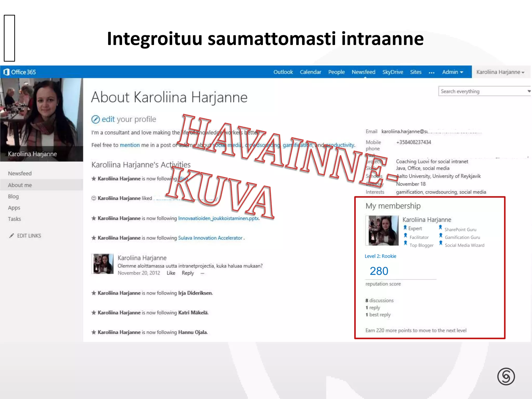
Task: Click the EDIT LINKS pencil icon
Action: tap(11, 236)
